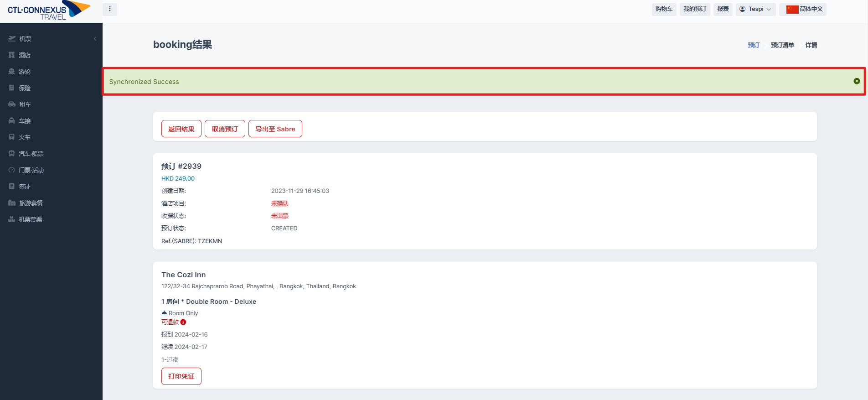The width and height of the screenshot is (868, 400).
Task: Click the hotel building icon in sidebar
Action: [x=12, y=55]
